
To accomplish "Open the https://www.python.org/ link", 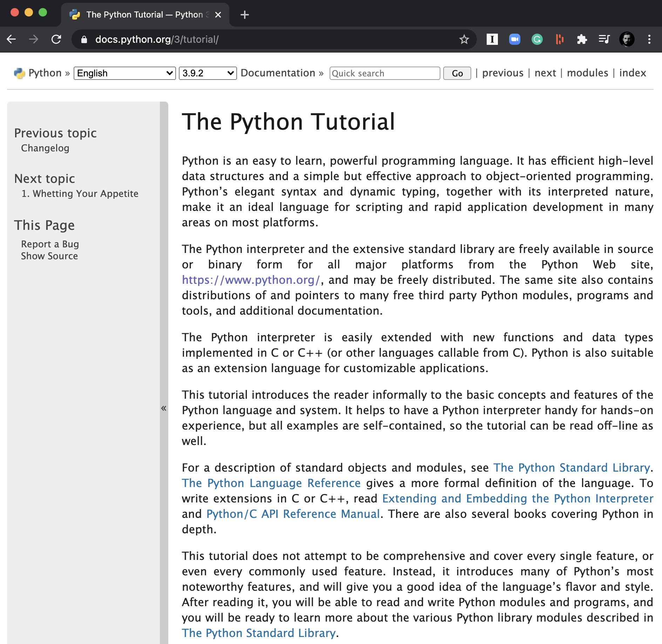I will click(251, 280).
